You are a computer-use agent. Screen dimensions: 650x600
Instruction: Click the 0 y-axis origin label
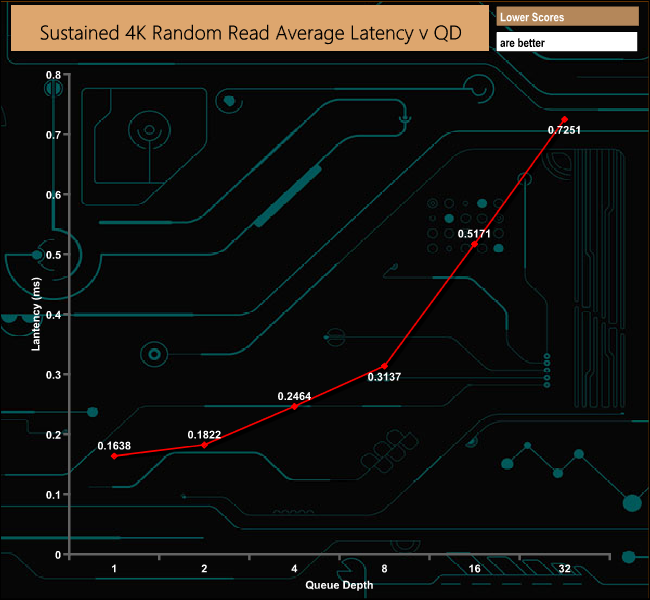(58, 555)
